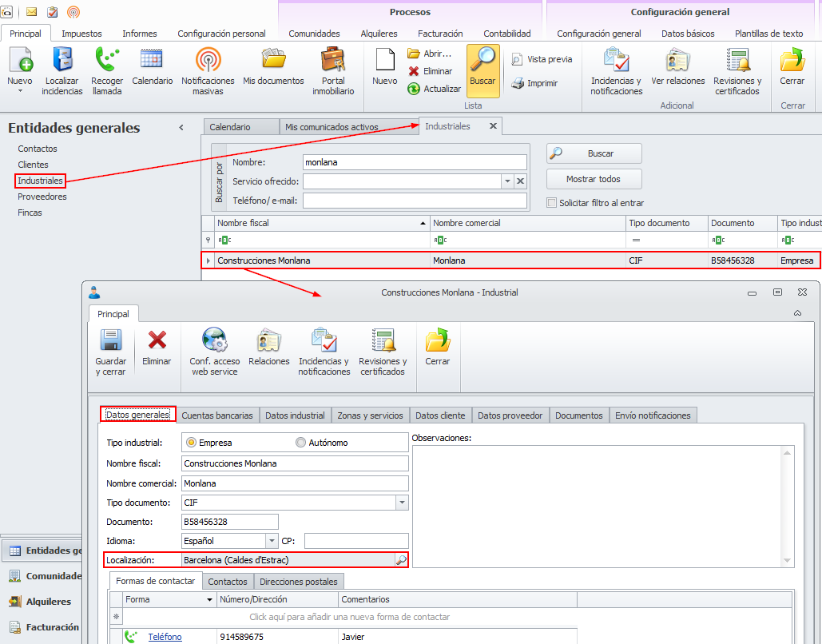The width and height of the screenshot is (822, 644).
Task: Enable Solicitar filtro al entrar checkbox
Action: point(552,203)
